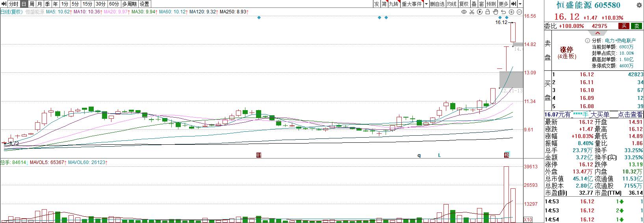Click the circular play icon above chart

[x=480, y=12]
